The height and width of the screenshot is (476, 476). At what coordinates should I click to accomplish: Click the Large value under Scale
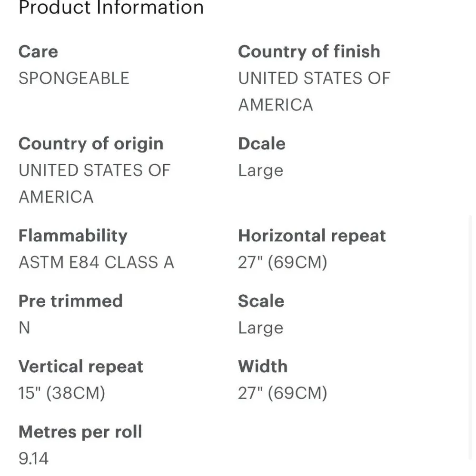pyautogui.click(x=261, y=328)
